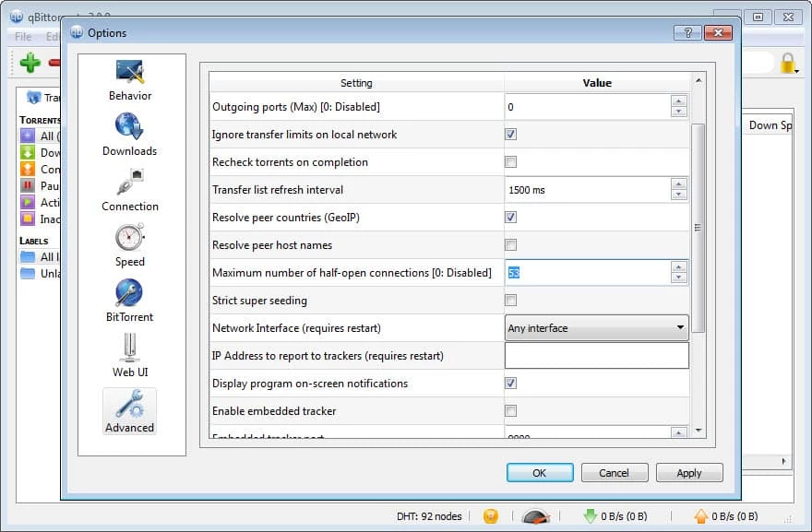The width and height of the screenshot is (812, 532).
Task: Select the Advanced settings icon
Action: click(129, 411)
